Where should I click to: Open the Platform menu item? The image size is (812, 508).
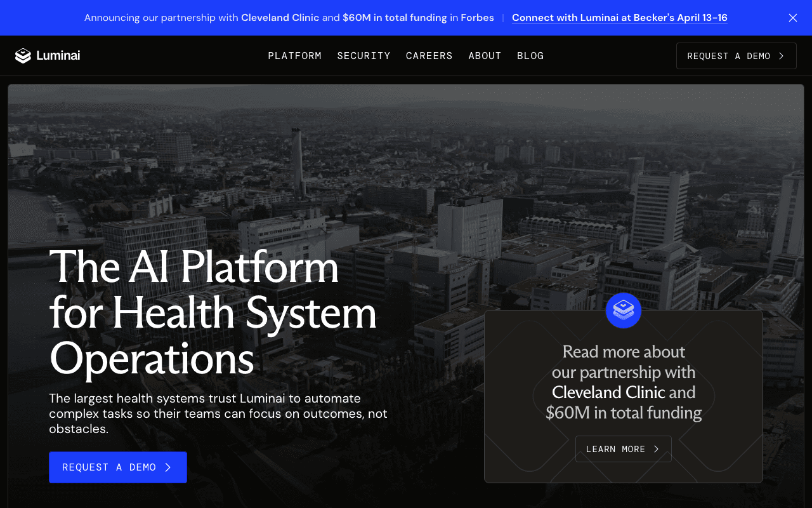[x=294, y=56]
